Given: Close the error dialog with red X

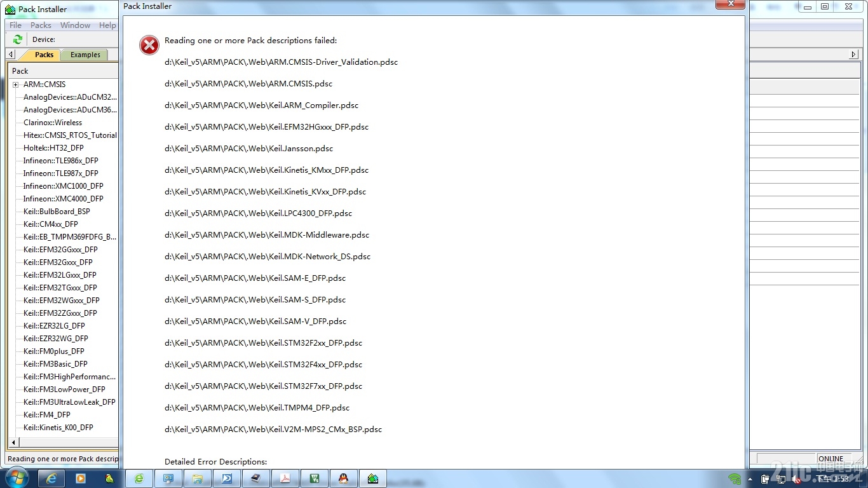Looking at the screenshot, I should [730, 3].
